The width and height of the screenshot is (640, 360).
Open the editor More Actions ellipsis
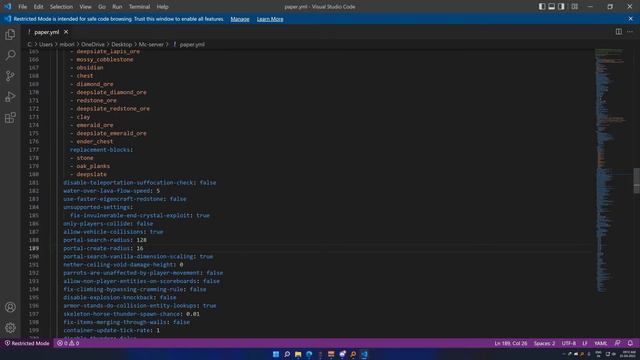(630, 32)
